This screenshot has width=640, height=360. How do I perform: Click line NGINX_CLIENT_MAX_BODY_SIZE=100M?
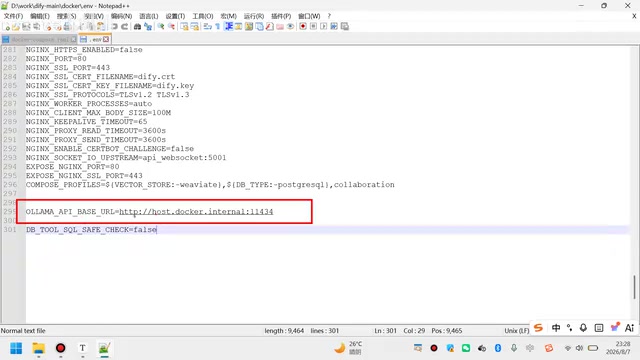click(x=98, y=112)
